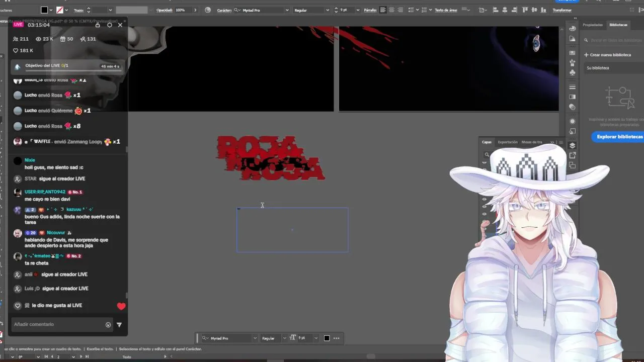The height and width of the screenshot is (362, 644).
Task: Open the Graphic Styles panel icon
Action: (572, 130)
